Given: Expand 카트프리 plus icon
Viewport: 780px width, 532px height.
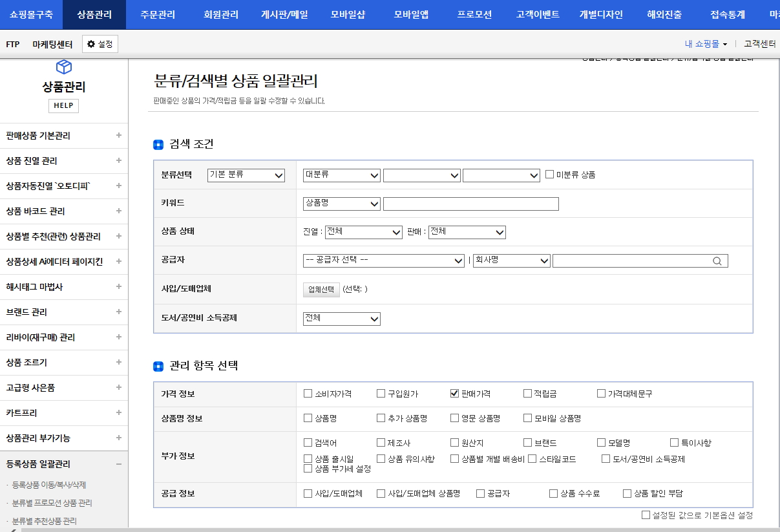Looking at the screenshot, I should point(118,412).
